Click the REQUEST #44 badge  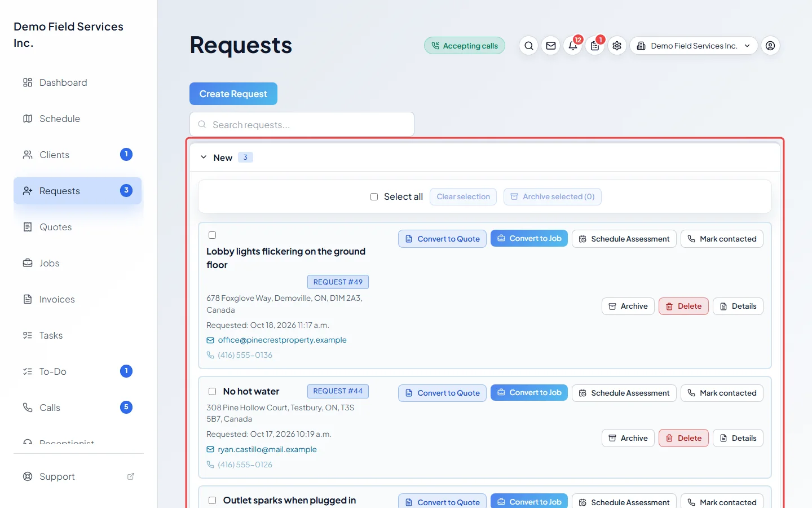coord(338,391)
